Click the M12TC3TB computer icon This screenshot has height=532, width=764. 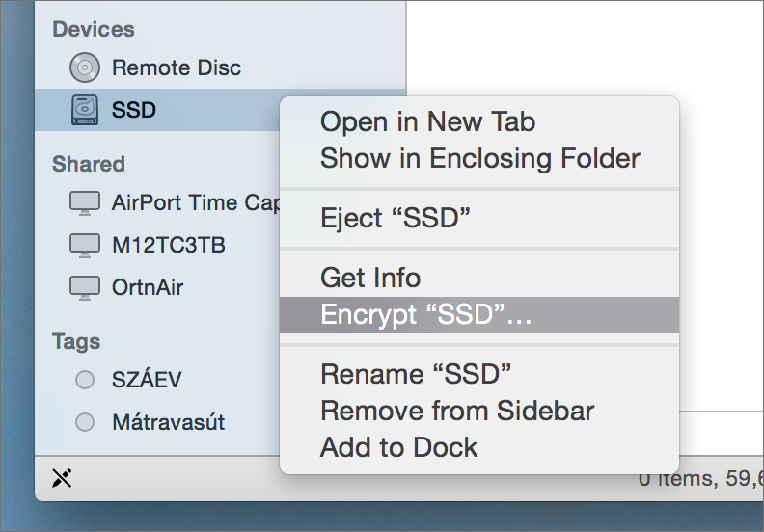[x=85, y=246]
